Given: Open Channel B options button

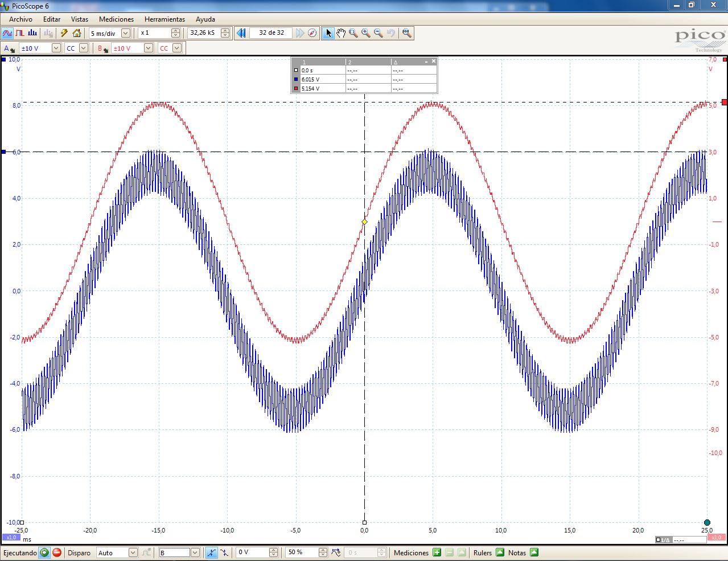Looking at the screenshot, I should pos(102,48).
